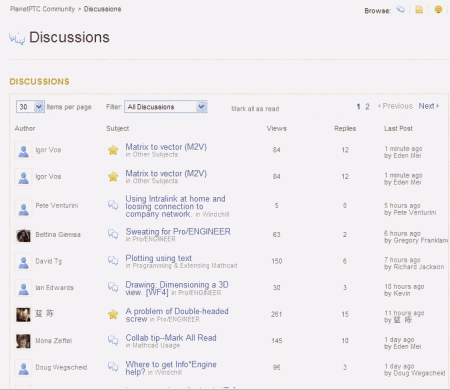Click the Next page link
The height and width of the screenshot is (390, 450).
(x=429, y=106)
